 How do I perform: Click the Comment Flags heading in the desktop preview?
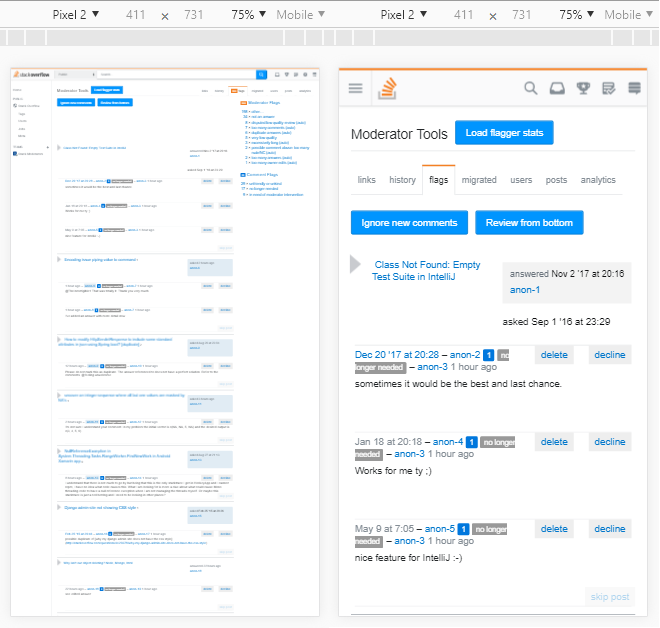(x=262, y=175)
